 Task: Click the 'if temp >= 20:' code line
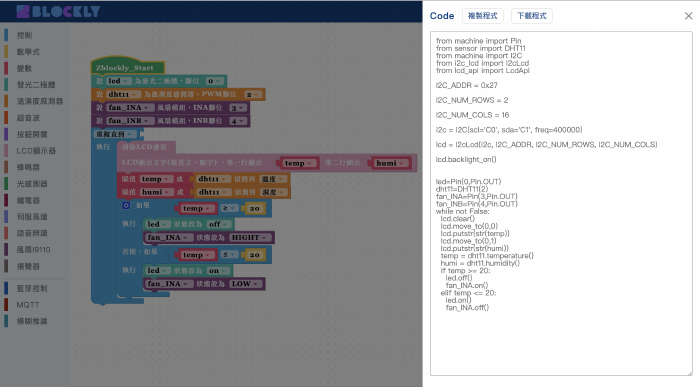point(465,271)
